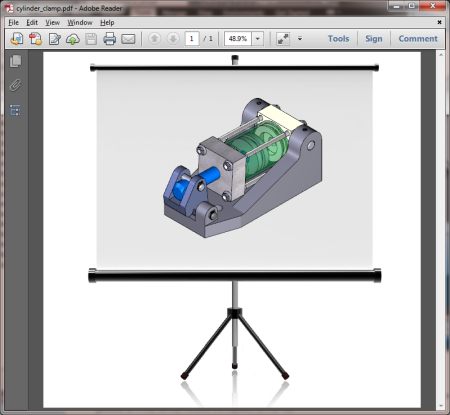Image resolution: width=450 pixels, height=415 pixels.
Task: Click the Print icon
Action: [x=109, y=39]
